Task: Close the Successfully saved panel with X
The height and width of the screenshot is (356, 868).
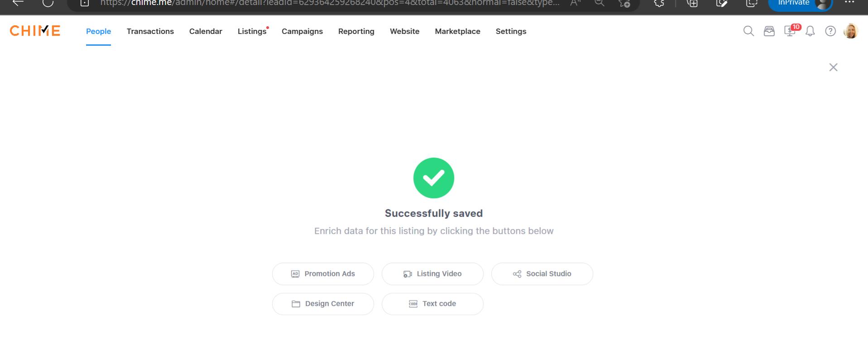Action: pos(833,67)
